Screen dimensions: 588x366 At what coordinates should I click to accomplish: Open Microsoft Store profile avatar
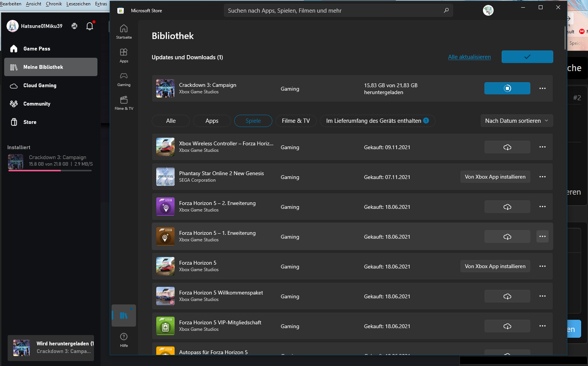[x=488, y=10]
